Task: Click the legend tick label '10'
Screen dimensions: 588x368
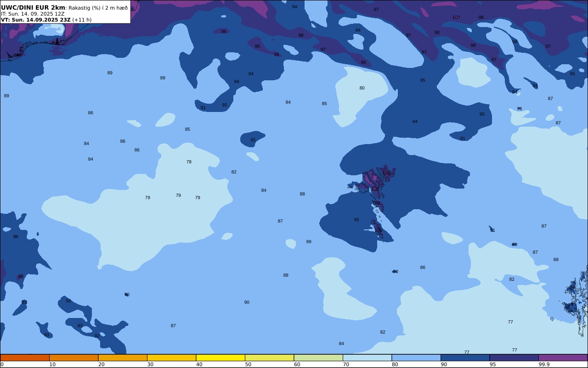Action: (x=52, y=364)
